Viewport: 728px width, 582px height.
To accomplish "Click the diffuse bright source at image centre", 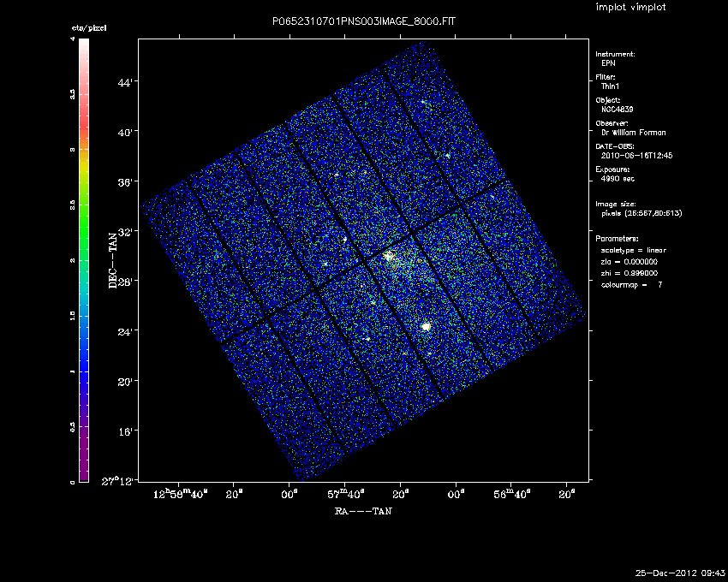I will 389,256.
